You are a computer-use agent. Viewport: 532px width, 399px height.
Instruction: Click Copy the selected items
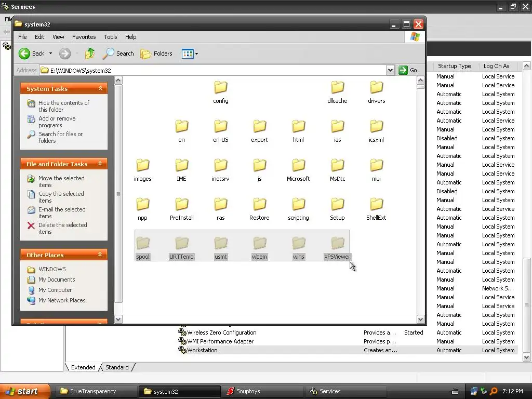click(61, 197)
